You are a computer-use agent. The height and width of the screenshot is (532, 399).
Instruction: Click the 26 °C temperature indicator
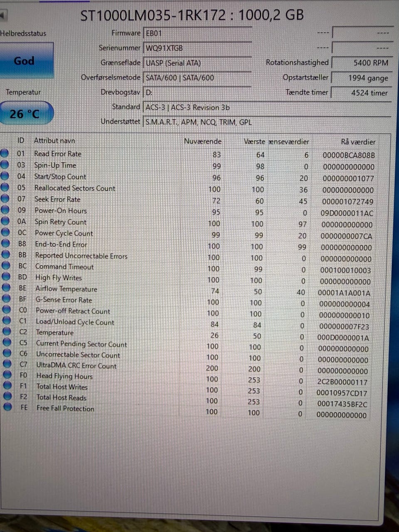pyautogui.click(x=26, y=113)
